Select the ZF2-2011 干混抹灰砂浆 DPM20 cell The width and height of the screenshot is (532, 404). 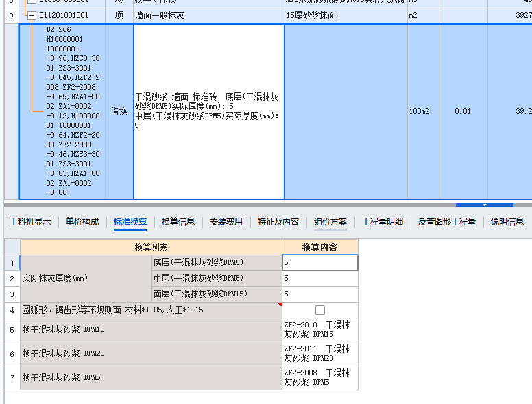click(x=320, y=354)
